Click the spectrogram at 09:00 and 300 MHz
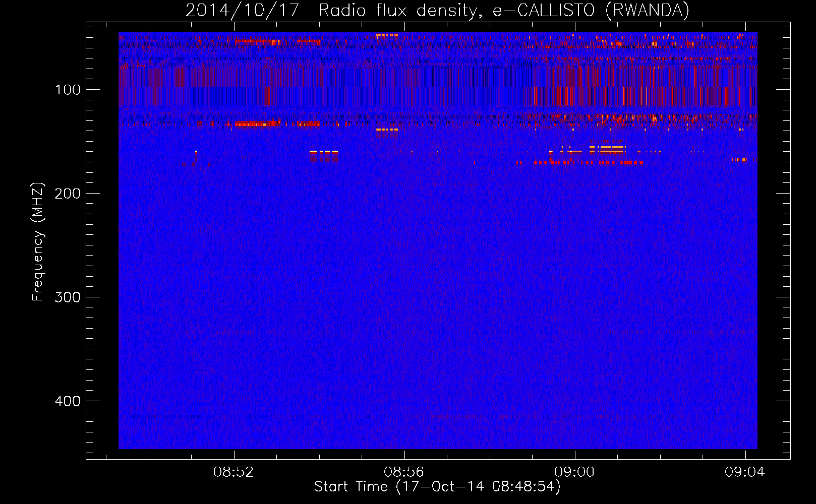This screenshot has height=504, width=816. point(575,297)
